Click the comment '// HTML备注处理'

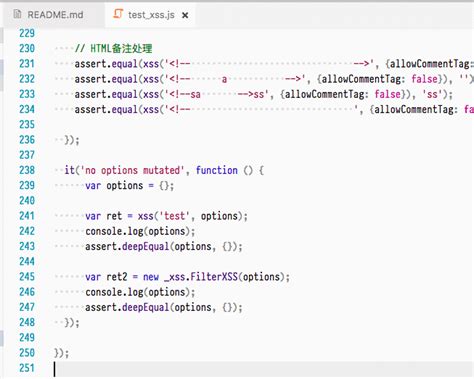coord(113,49)
